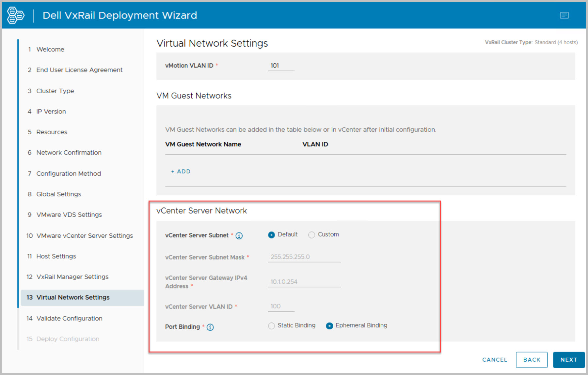Screen dimensions: 588x375
Task: Cancel the deployment wizard
Action: pyautogui.click(x=495, y=360)
